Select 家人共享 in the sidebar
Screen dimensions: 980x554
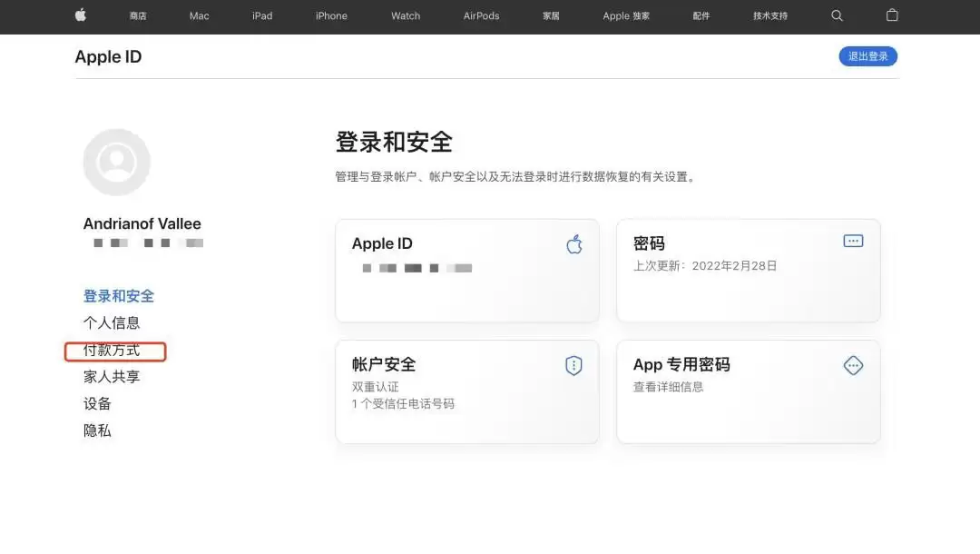point(111,376)
